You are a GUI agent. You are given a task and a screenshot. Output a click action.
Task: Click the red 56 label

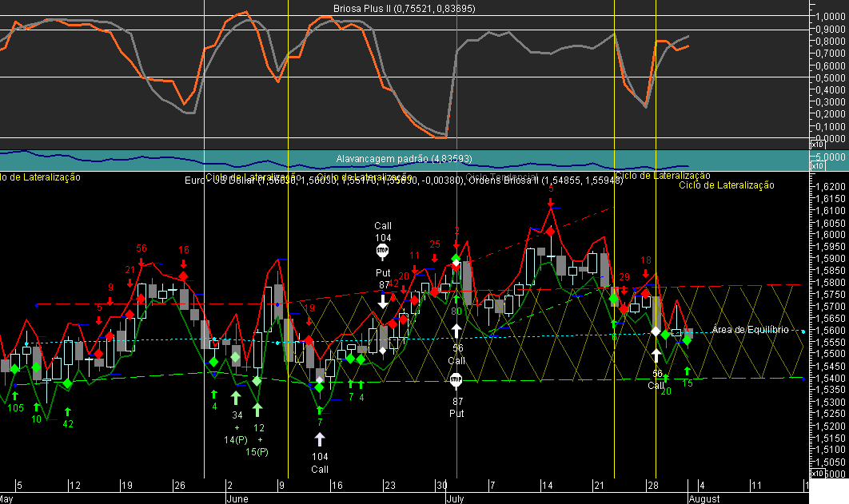(141, 248)
